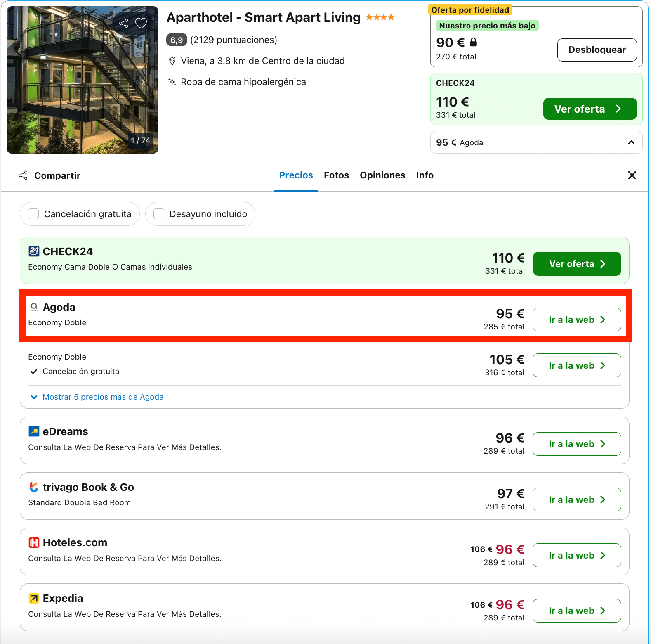651x644 pixels.
Task: Open the hotel photo thumbnail
Action: point(83,80)
